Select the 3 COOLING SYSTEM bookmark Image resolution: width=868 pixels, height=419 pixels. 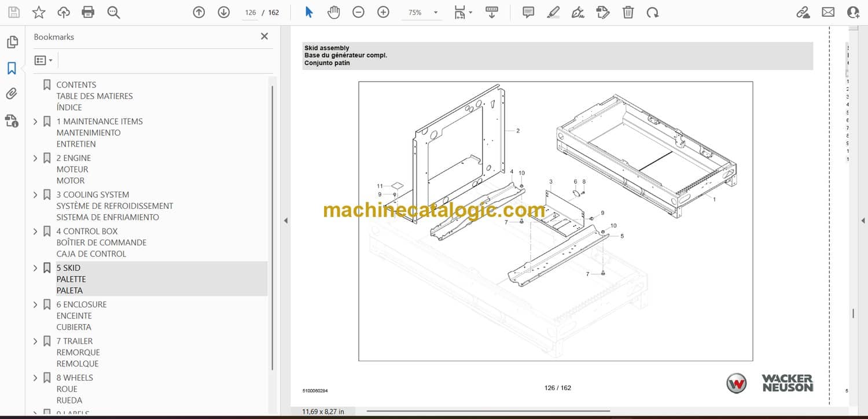pyautogui.click(x=115, y=206)
